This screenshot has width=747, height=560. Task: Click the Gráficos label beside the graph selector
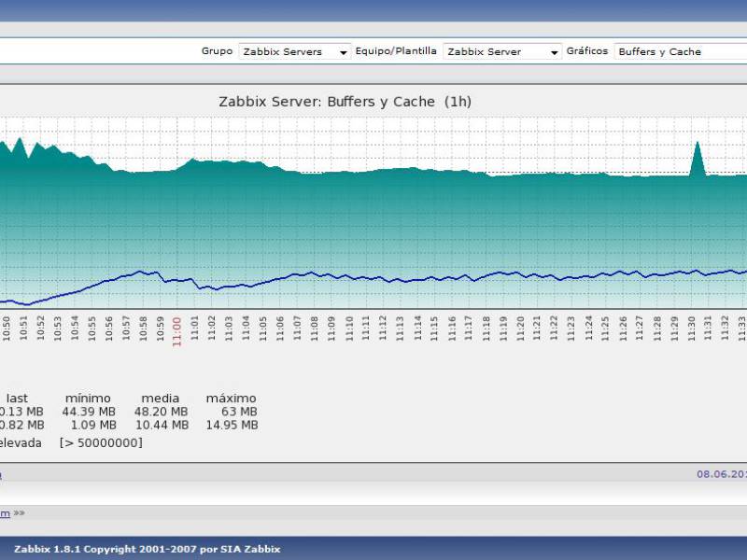point(586,51)
